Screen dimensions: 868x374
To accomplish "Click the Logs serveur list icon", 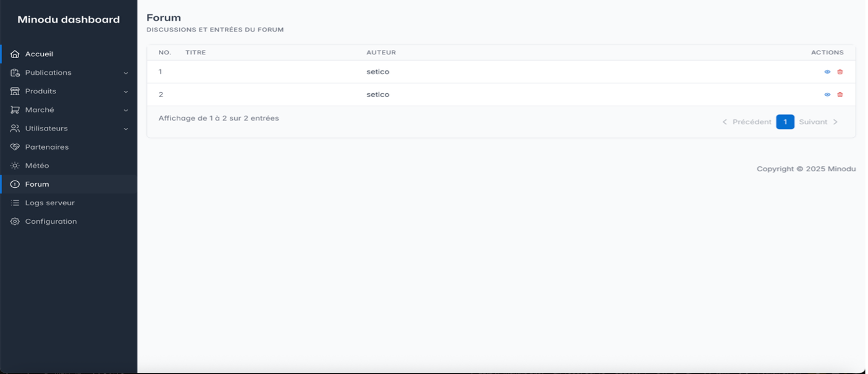I will pos(15,203).
